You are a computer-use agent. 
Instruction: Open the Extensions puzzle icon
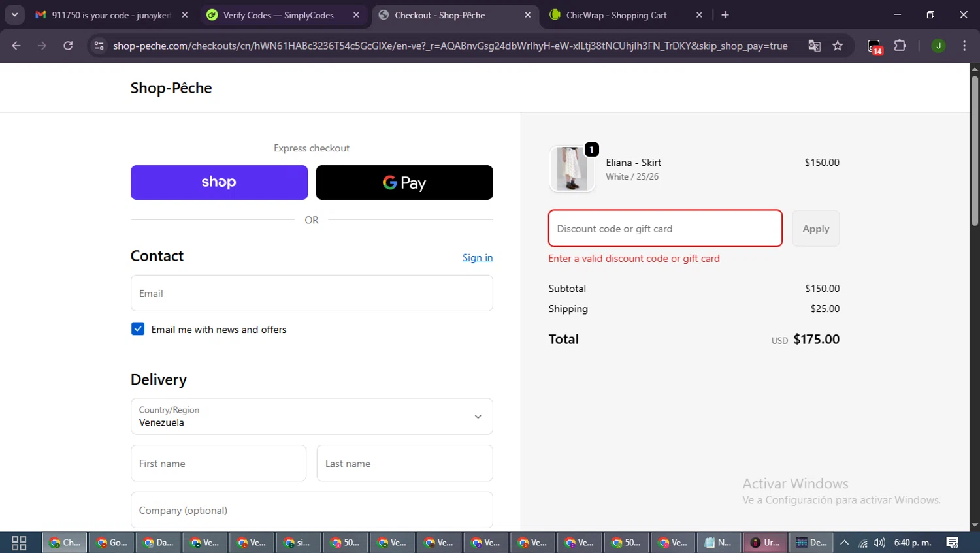point(900,46)
